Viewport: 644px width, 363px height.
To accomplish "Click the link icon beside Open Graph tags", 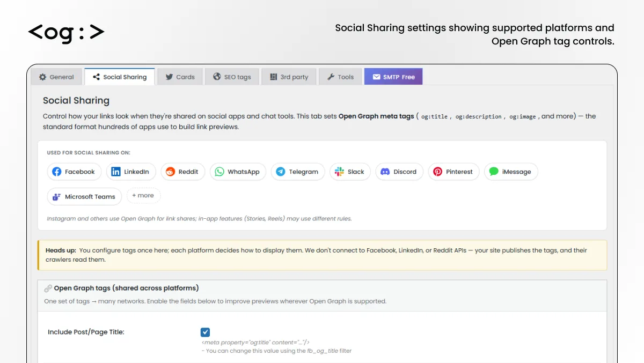I will (48, 288).
